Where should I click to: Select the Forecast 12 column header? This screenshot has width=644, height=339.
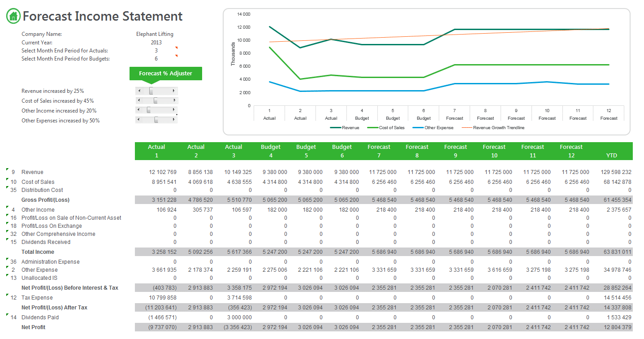pos(571,151)
